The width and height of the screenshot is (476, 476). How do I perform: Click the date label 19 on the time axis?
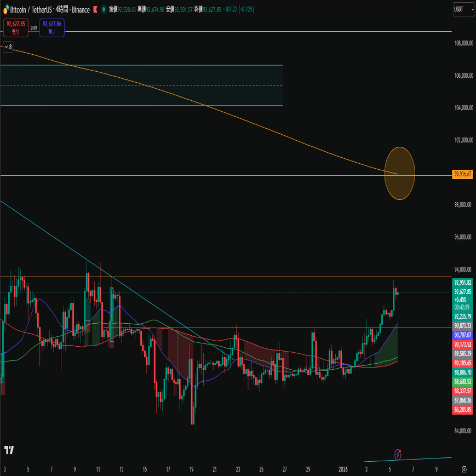[x=191, y=469]
